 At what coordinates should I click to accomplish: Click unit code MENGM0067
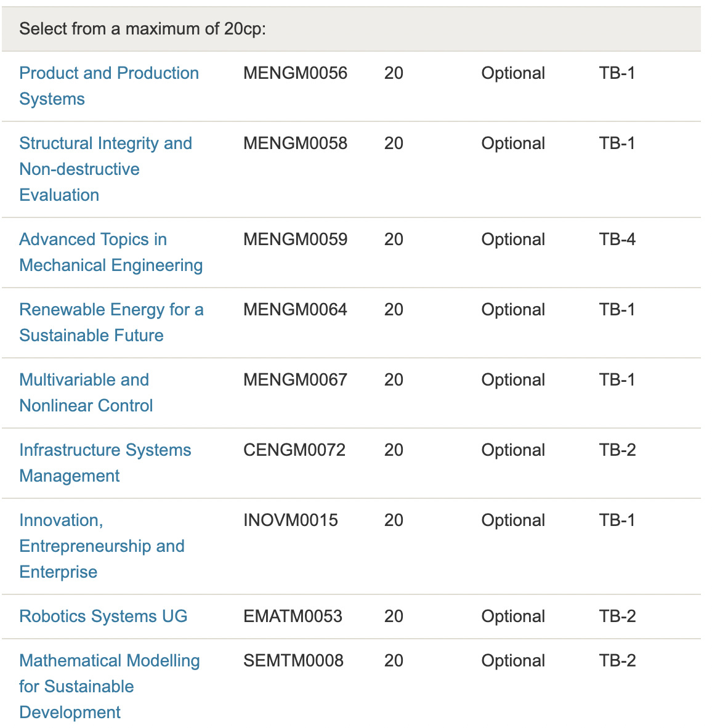295,379
